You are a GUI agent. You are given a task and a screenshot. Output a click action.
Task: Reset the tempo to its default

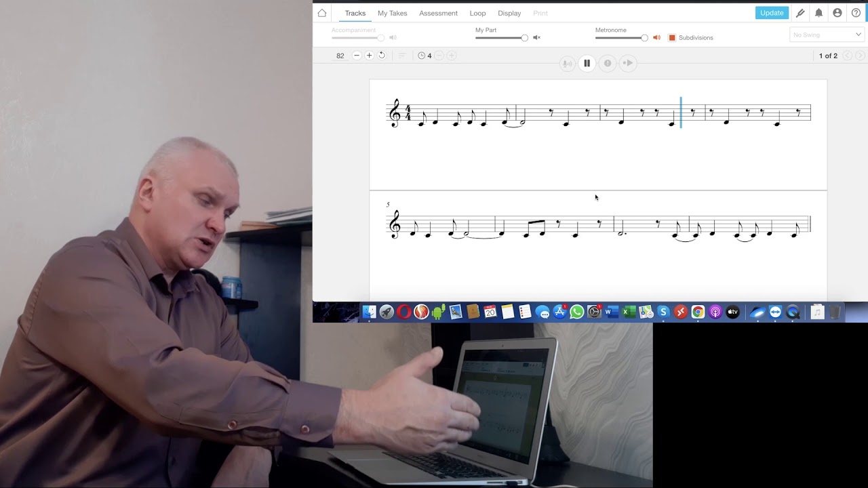click(382, 56)
